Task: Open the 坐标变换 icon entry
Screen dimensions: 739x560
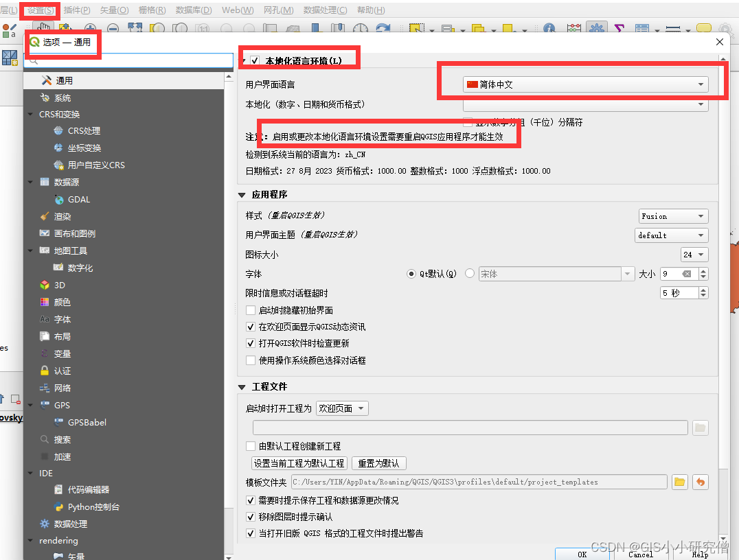Action: coord(58,148)
